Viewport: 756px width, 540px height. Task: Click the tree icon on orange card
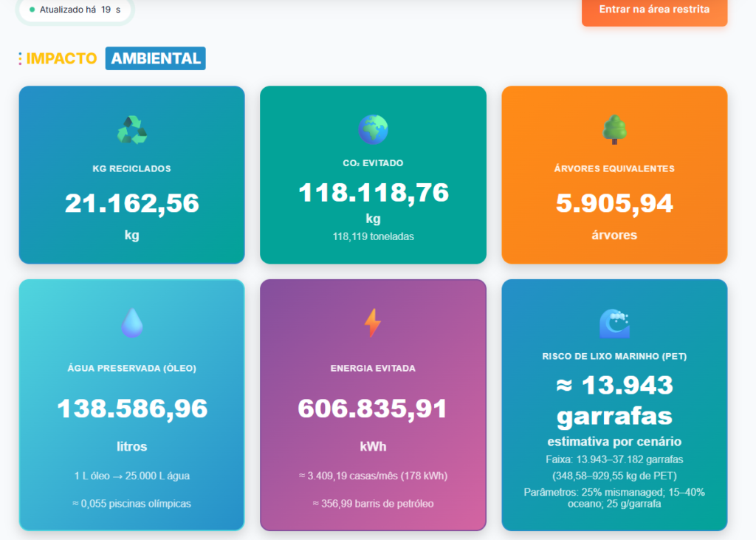coord(614,129)
